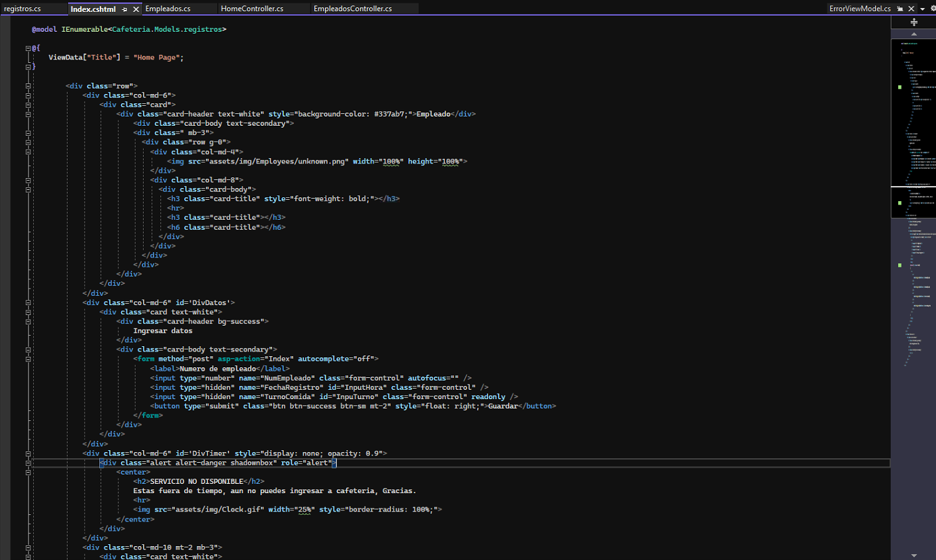Viewport: 936px width, 560px height.
Task: Open the active files dropdown arrow
Action: [923, 9]
